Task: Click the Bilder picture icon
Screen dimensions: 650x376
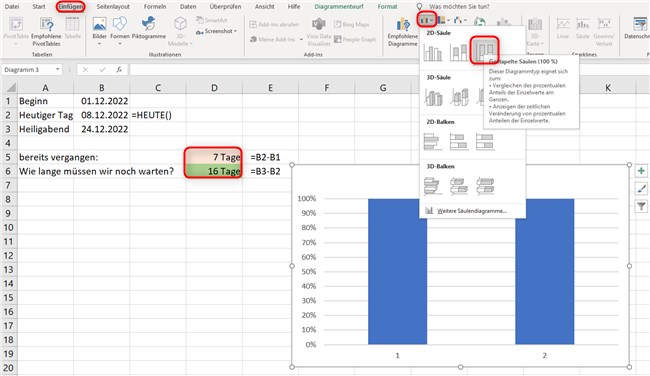Action: pos(99,25)
